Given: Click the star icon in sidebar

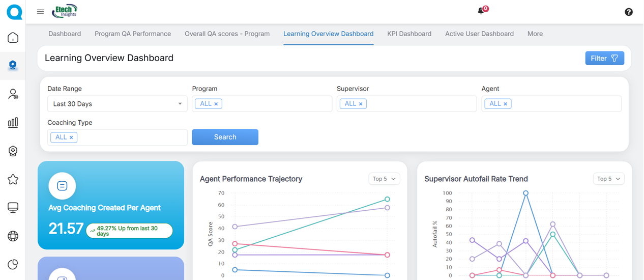Looking at the screenshot, I should click(x=13, y=179).
